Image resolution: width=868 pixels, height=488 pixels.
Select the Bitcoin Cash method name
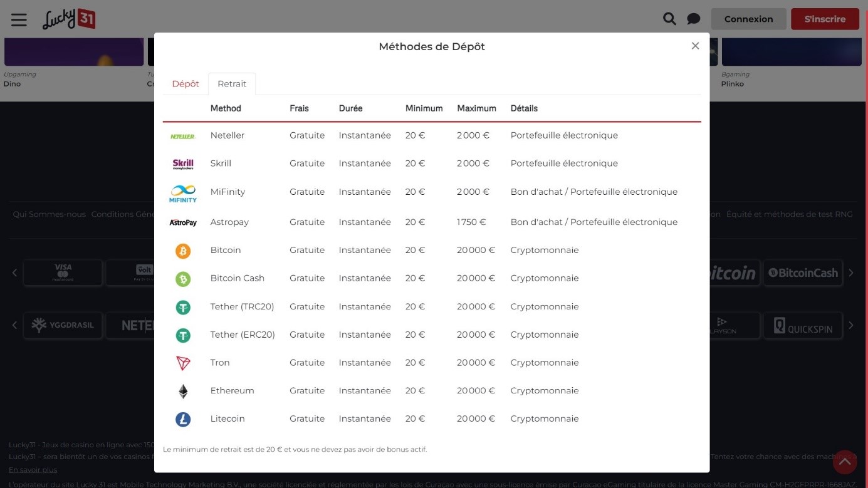coord(238,278)
